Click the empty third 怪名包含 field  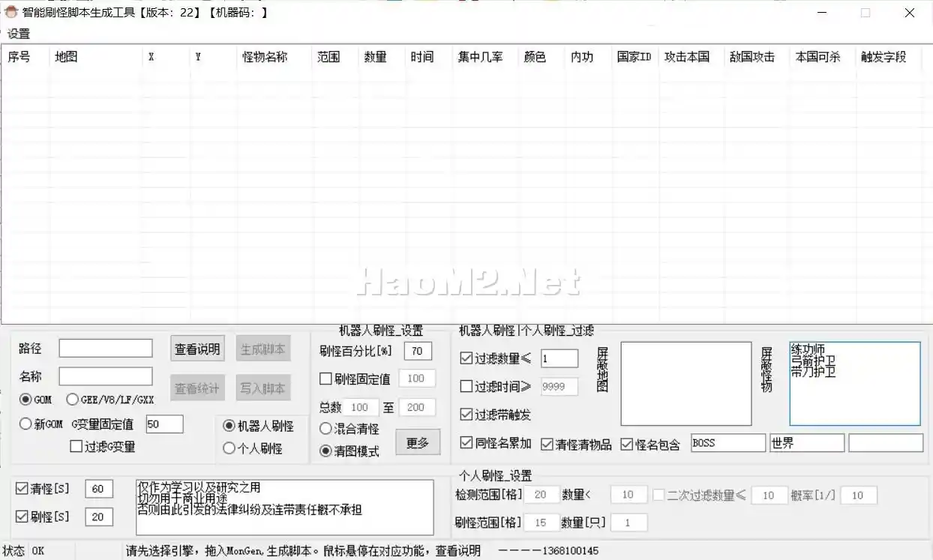pyautogui.click(x=886, y=443)
